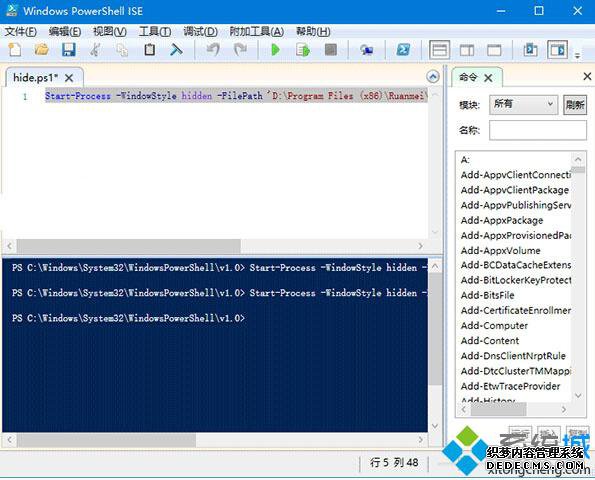Toggle Show script pane right layout
This screenshot has height=480, width=595.
pyautogui.click(x=467, y=50)
